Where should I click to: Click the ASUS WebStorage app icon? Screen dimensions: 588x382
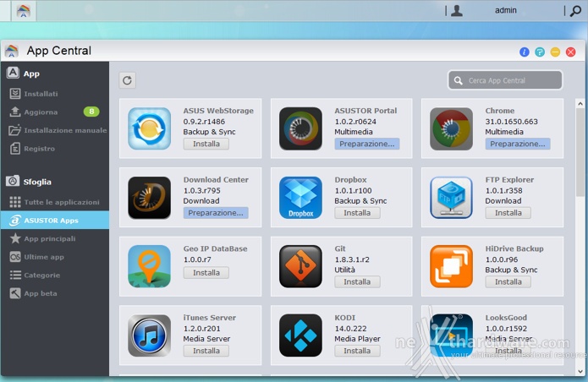tap(149, 128)
